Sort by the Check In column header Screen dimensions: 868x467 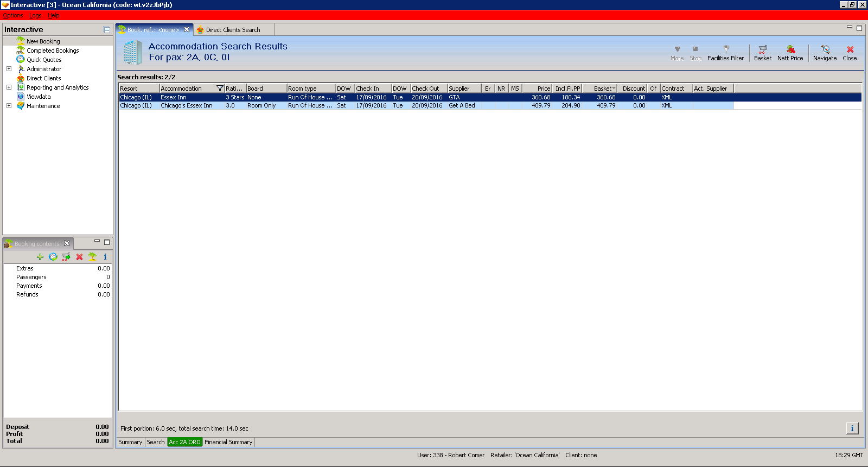(373, 89)
